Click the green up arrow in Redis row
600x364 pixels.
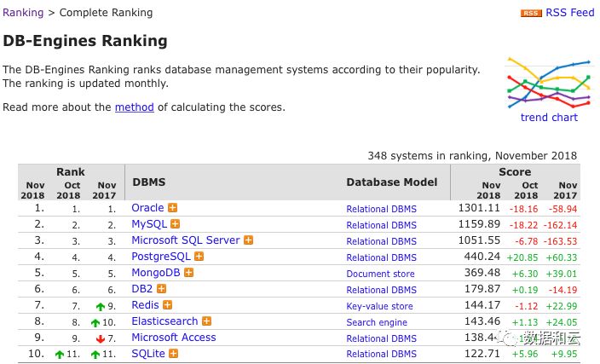(101, 306)
